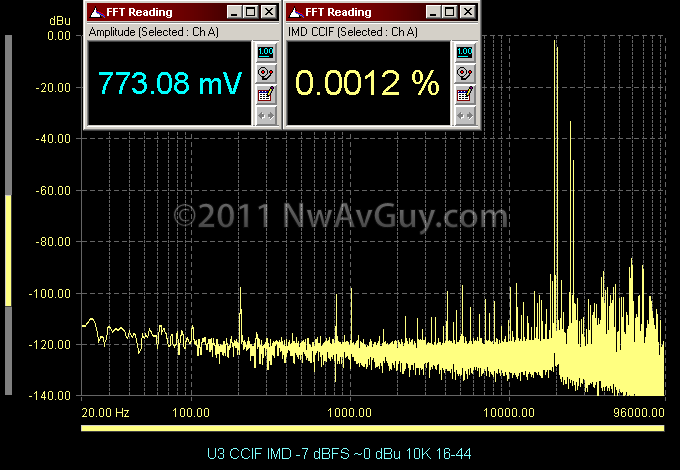Click the horizontal frequency range slider bar

click(373, 428)
